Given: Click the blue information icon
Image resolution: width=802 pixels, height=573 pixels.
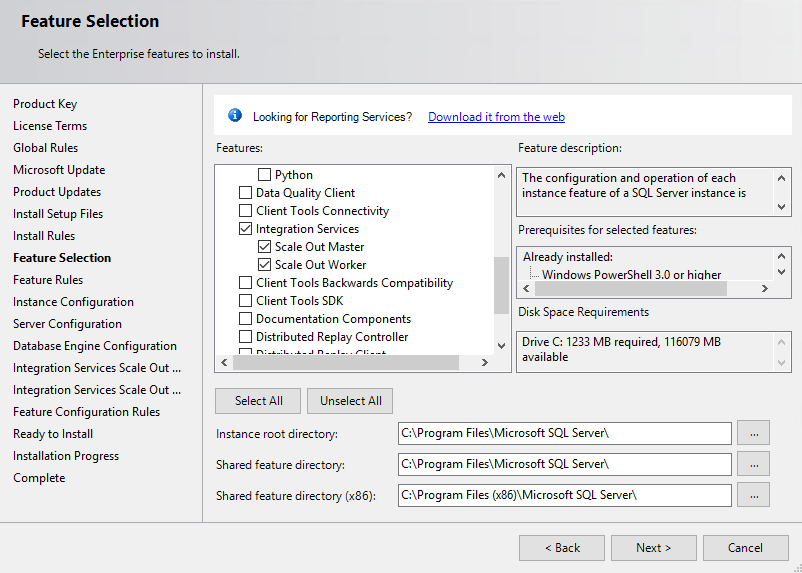Looking at the screenshot, I should pos(235,116).
